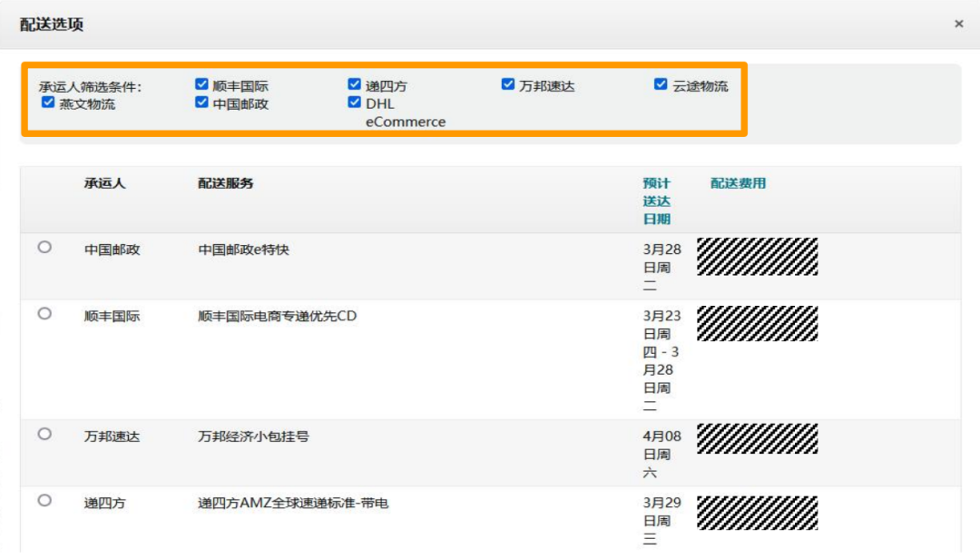Disable the 递四方 carrier filter
The image size is (980, 559).
(353, 84)
